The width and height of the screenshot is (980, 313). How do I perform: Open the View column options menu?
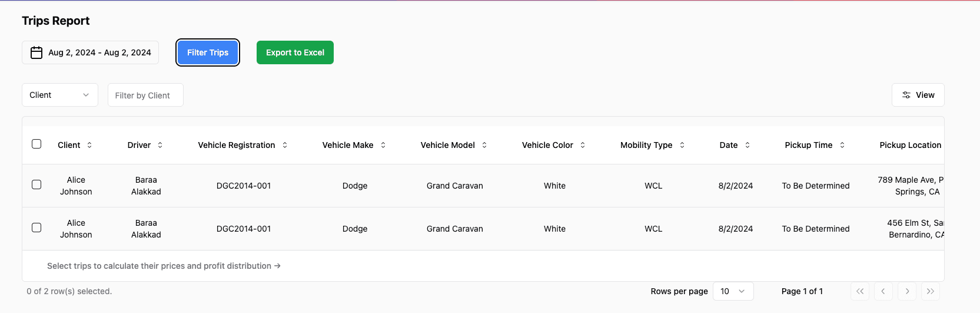tap(918, 95)
